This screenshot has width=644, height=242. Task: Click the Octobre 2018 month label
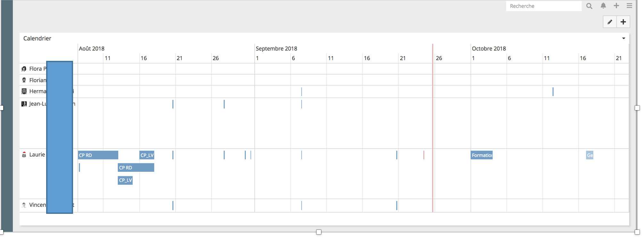click(489, 49)
